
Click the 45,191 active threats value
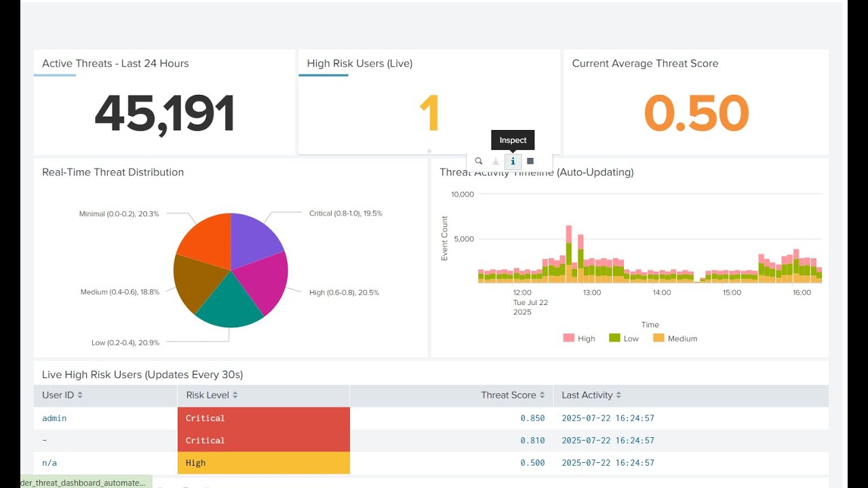(x=165, y=113)
